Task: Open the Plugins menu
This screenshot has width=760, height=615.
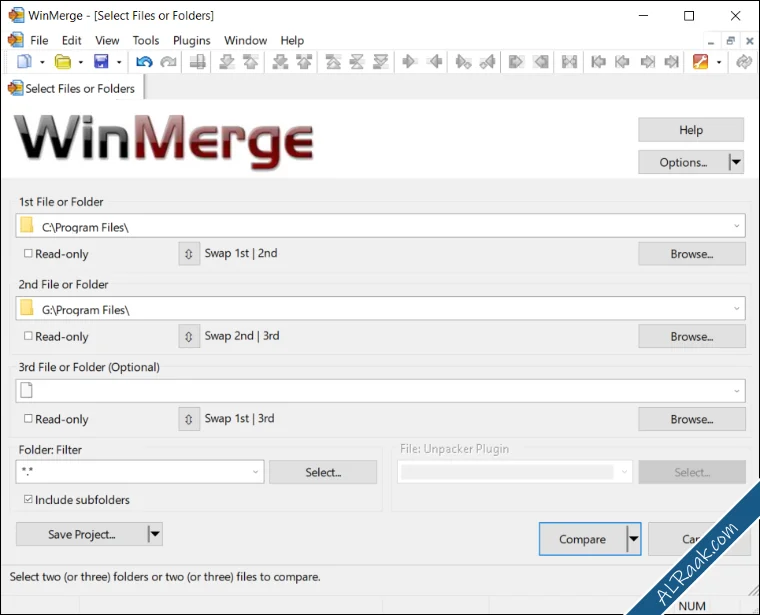Action: [x=191, y=40]
